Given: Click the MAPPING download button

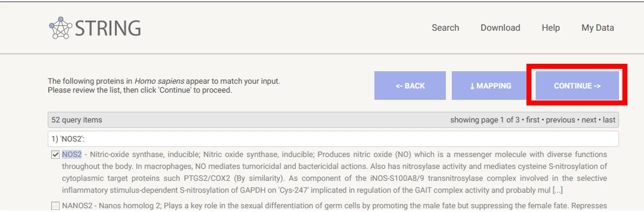Looking at the screenshot, I should click(x=490, y=85).
